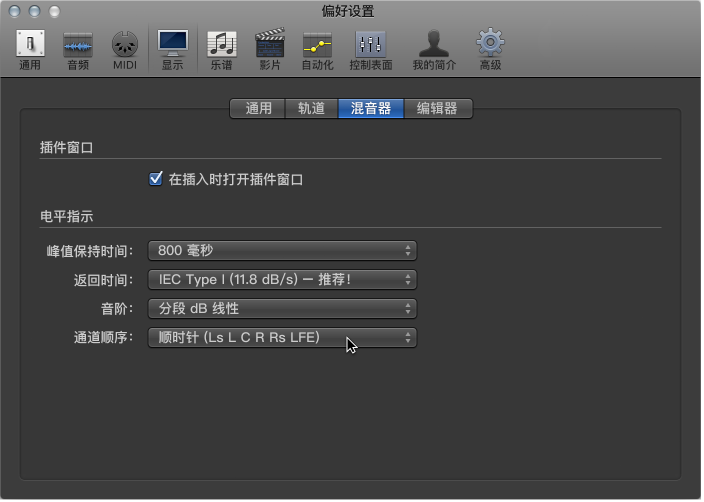Switch to the 轨道 tab
The image size is (704, 502).
tap(312, 109)
